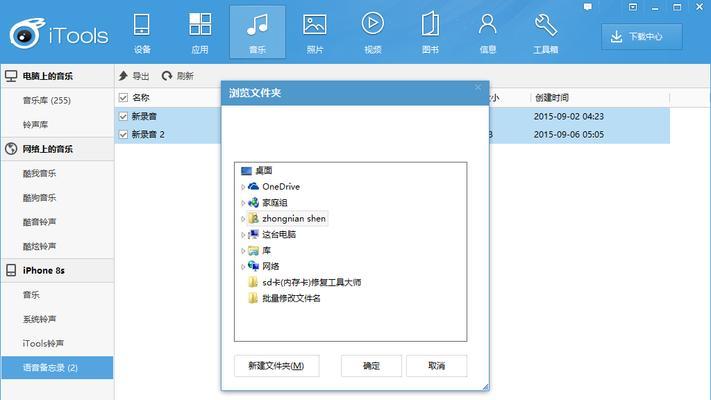
Task: Click the 电脑上的音乐 section header
Action: click(x=57, y=76)
